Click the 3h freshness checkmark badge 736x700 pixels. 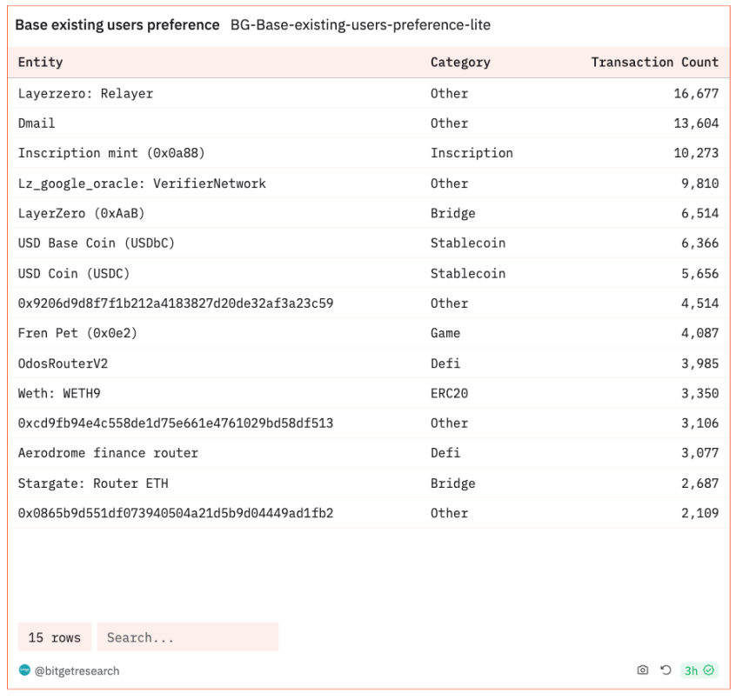pos(699,670)
